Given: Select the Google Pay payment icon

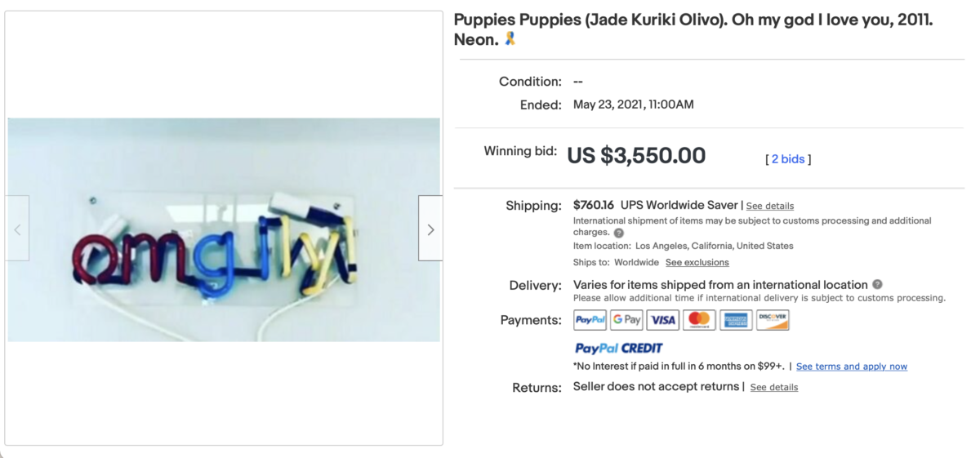Looking at the screenshot, I should click(626, 320).
